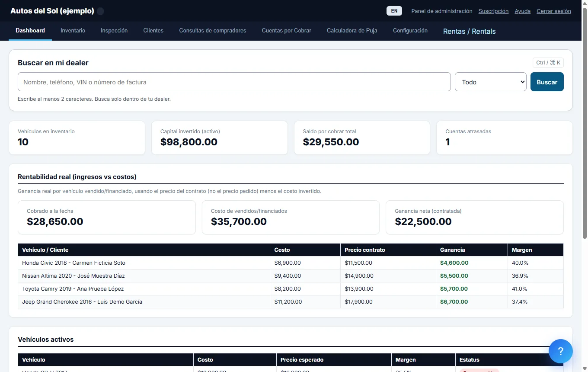Switch to the Inspección tab
Viewport: 588px width, 372px height.
coord(114,31)
